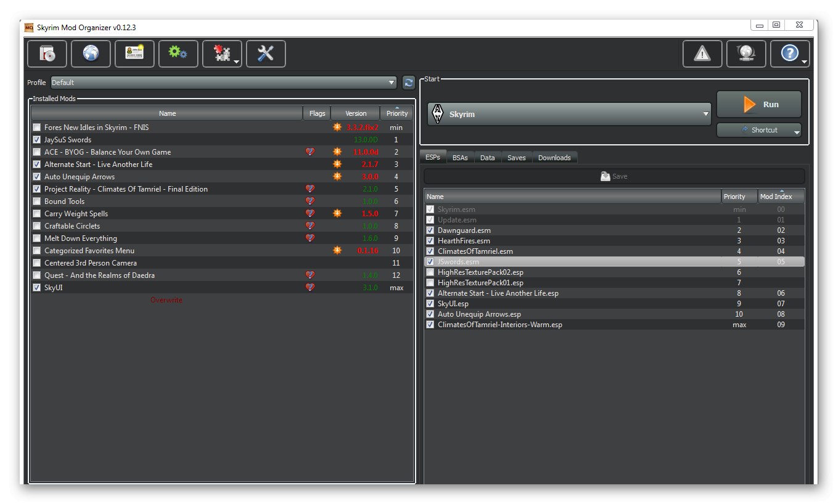Click the Install Mod disc icon
The height and width of the screenshot is (504, 838).
[x=47, y=54]
